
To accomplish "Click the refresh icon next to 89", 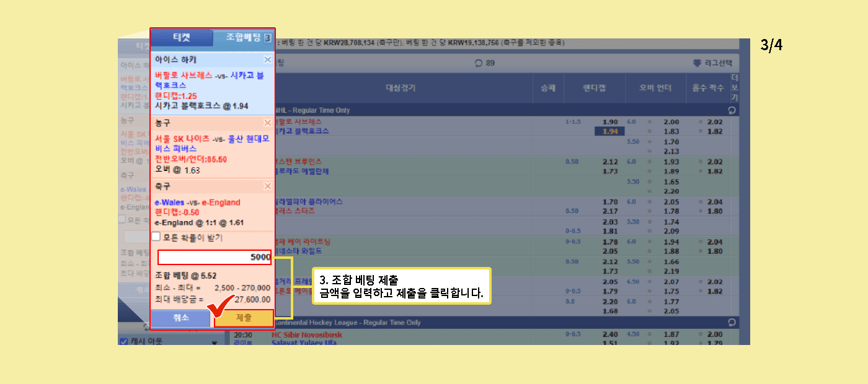I will (x=478, y=63).
